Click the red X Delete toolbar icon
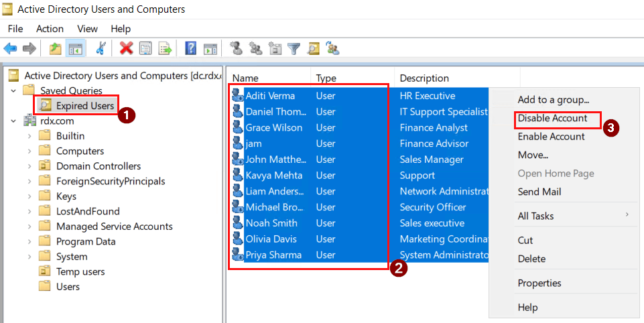 pos(127,50)
